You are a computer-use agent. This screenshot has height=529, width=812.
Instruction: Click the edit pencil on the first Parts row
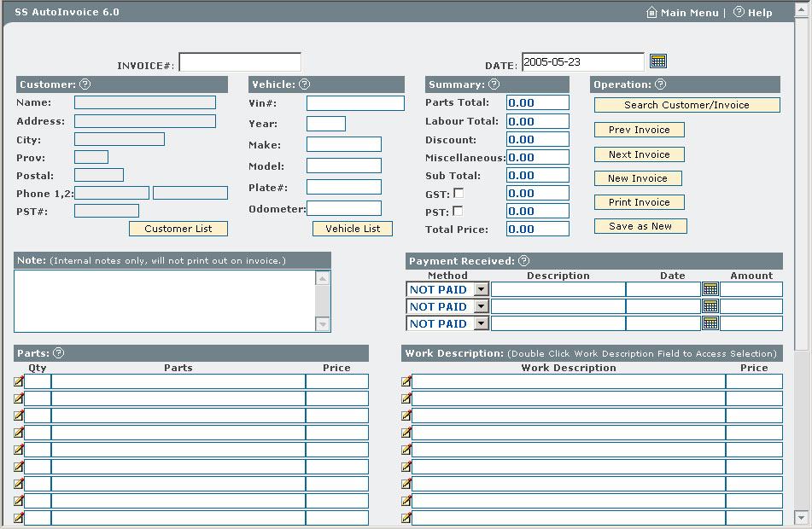point(17,381)
